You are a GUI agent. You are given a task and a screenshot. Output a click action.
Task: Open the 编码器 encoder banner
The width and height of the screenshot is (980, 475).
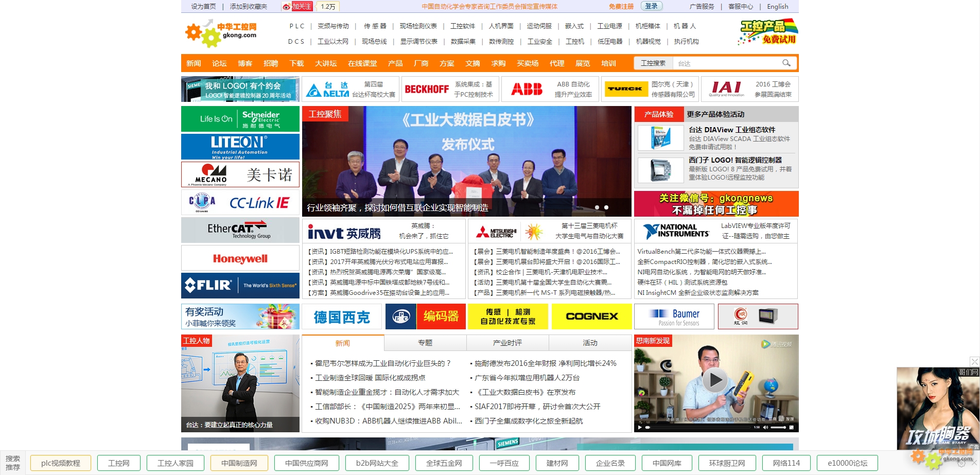pos(425,316)
